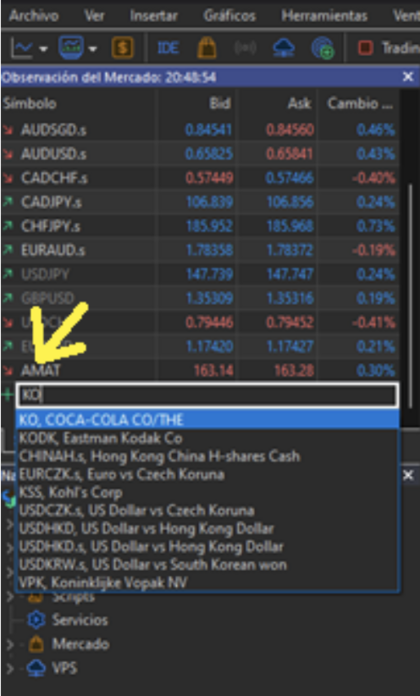420x696 pixels.
Task: Expand the Scripts tree node
Action: point(10,597)
